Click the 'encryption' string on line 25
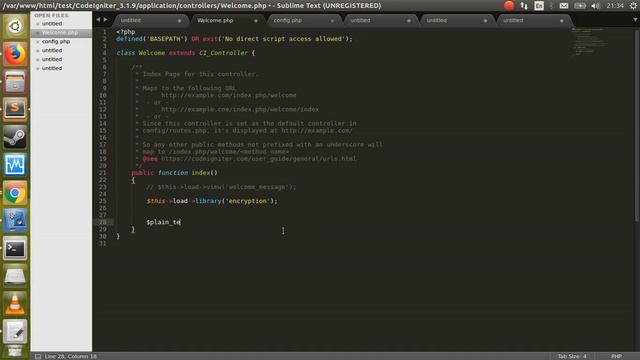Image resolution: width=640 pixels, height=360 pixels. (247, 201)
